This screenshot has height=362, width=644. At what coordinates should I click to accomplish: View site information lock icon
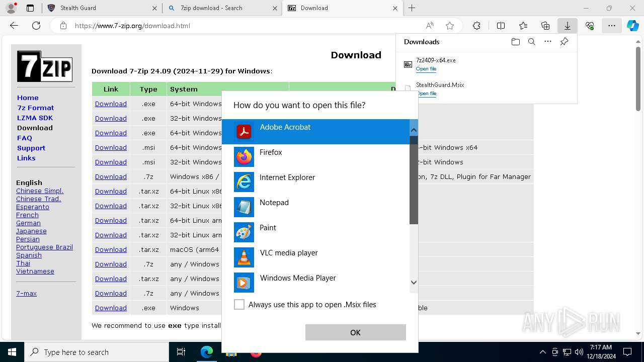63,26
